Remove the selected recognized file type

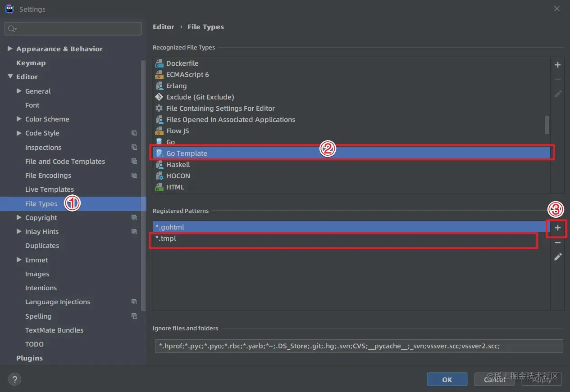[557, 79]
